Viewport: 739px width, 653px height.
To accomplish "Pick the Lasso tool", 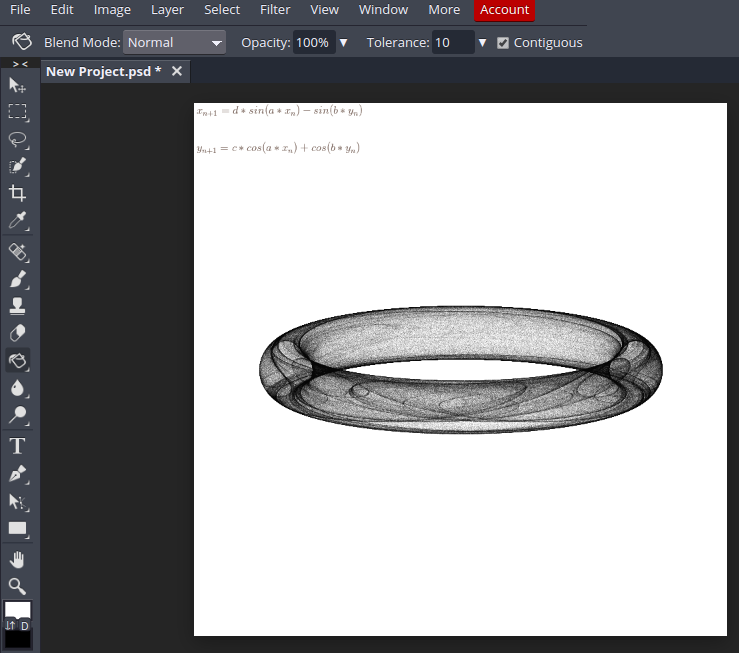I will (x=18, y=139).
